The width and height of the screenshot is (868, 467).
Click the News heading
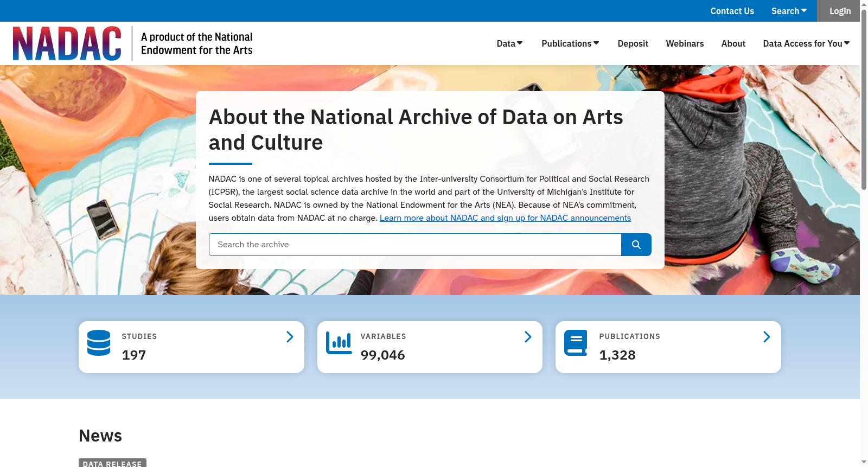point(100,436)
